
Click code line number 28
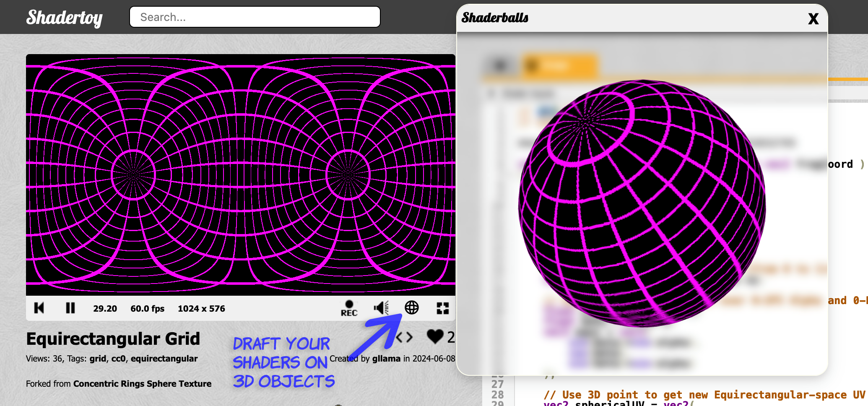click(498, 395)
